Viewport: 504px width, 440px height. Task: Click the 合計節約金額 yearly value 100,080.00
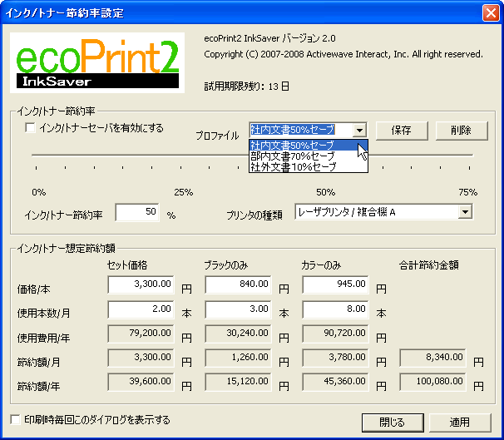433,382
